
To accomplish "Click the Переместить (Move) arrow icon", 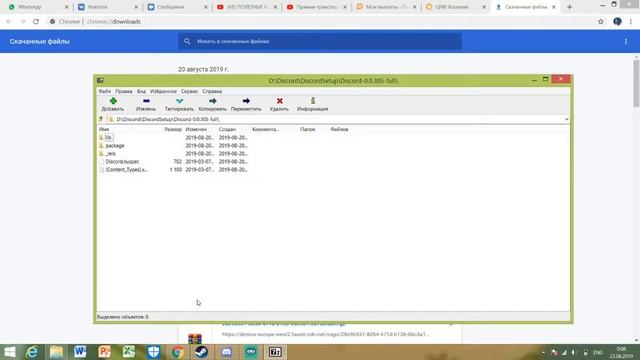I will point(246,101).
